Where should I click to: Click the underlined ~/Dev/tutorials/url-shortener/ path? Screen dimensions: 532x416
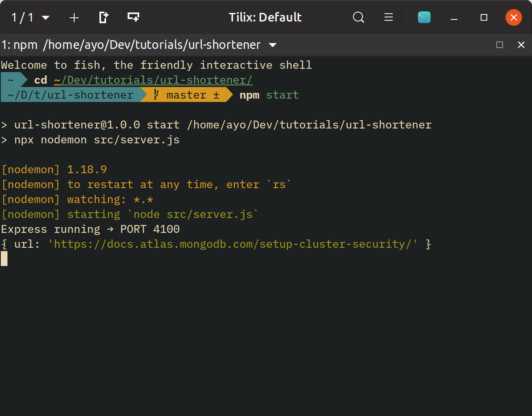tap(153, 80)
